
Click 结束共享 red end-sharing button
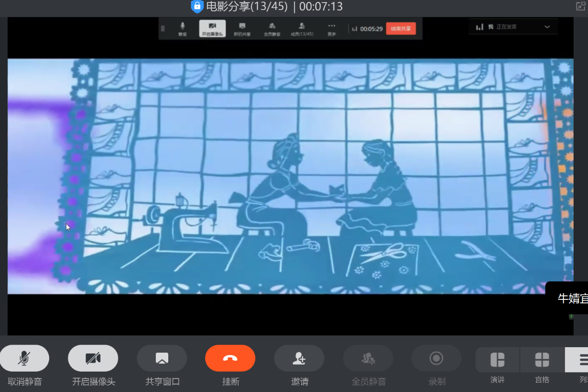click(401, 28)
